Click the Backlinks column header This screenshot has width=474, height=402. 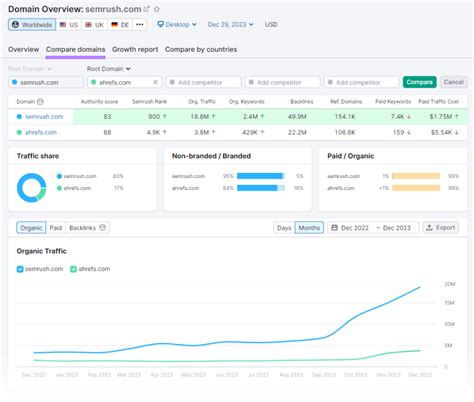coord(302,102)
